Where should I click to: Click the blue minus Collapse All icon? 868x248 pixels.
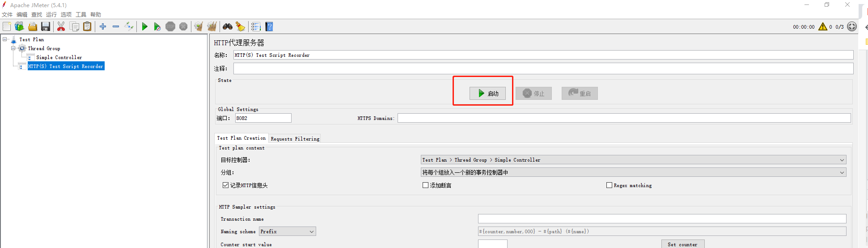(x=116, y=26)
